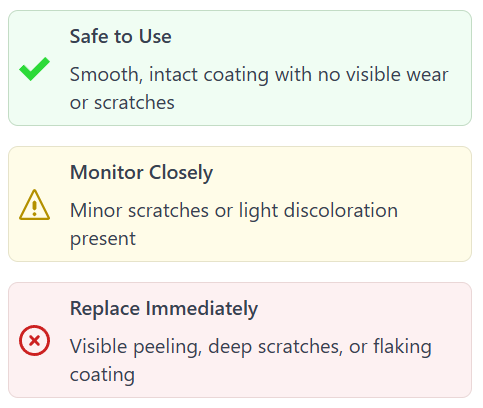Select the Replace Immediately heading
The height and width of the screenshot is (408, 483).
coord(164,309)
